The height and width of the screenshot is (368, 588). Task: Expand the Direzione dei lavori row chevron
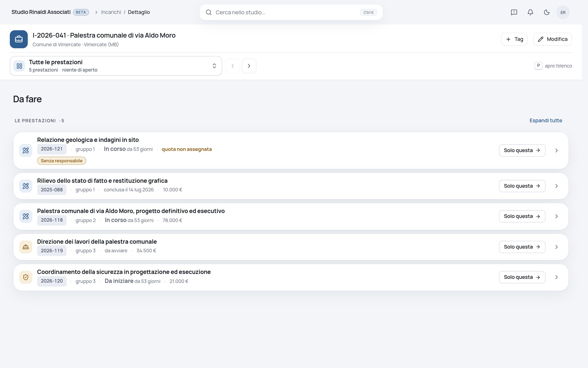pyautogui.click(x=556, y=247)
